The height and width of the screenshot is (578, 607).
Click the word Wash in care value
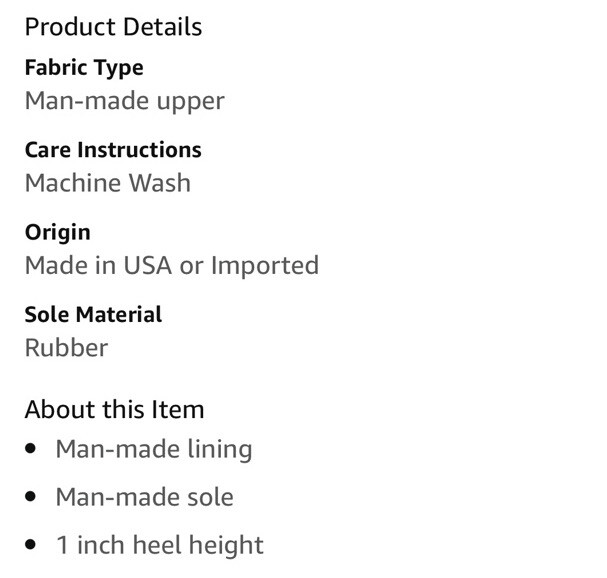[159, 183]
